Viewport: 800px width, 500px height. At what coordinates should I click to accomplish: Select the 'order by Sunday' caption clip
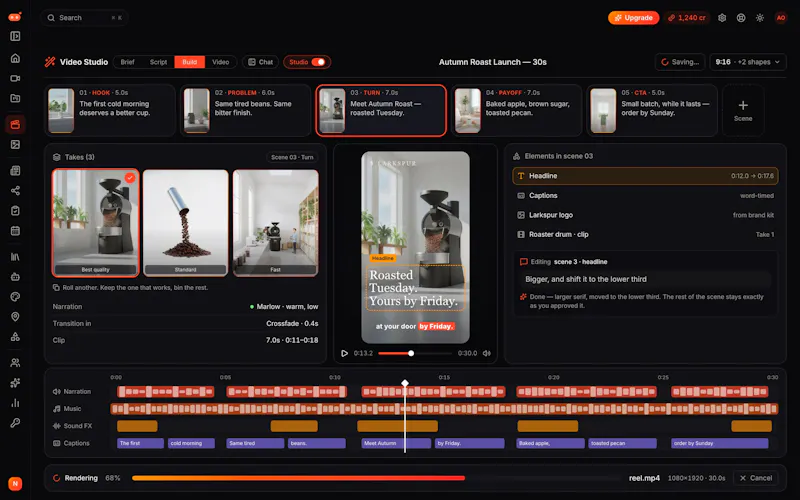720,443
